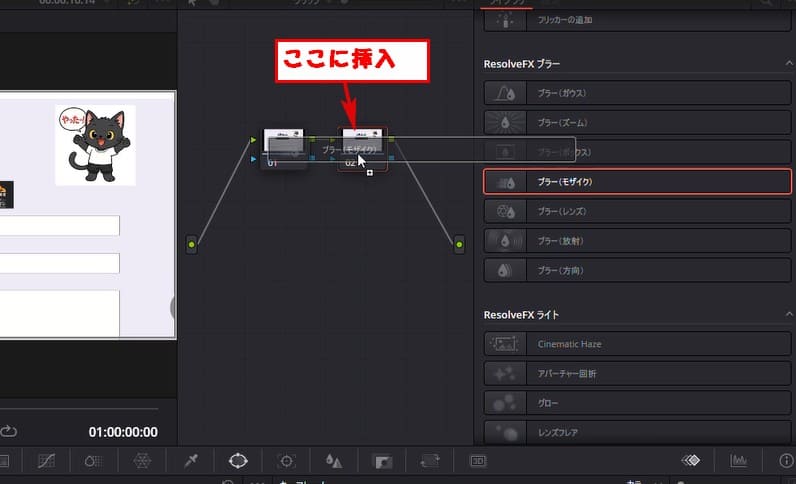Toggle loop playback in the viewer
This screenshot has width=796, height=484.
pyautogui.click(x=9, y=432)
